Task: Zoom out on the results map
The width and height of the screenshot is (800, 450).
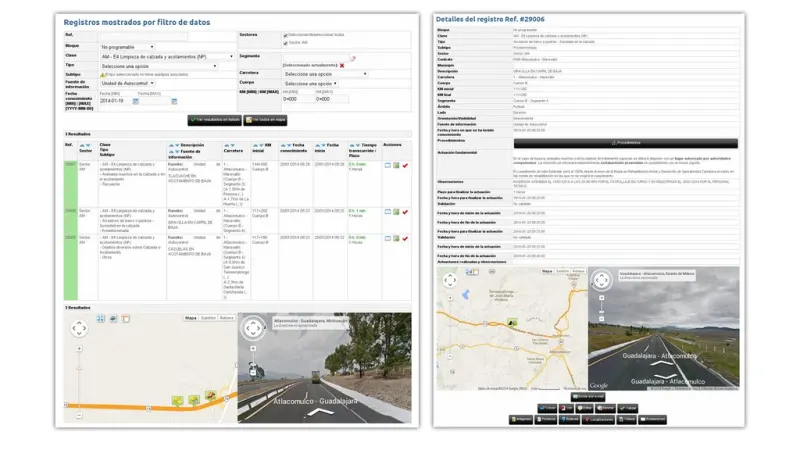Action: click(79, 416)
